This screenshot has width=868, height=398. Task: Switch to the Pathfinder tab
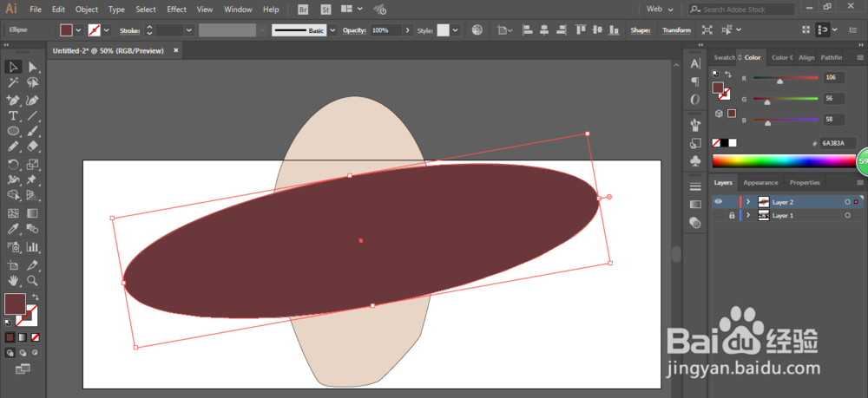tap(831, 57)
